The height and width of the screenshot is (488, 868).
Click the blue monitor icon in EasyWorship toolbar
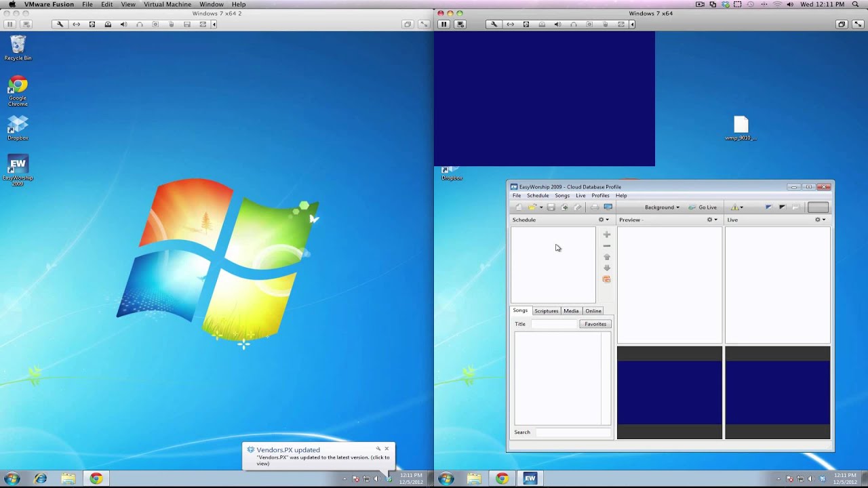tap(608, 207)
